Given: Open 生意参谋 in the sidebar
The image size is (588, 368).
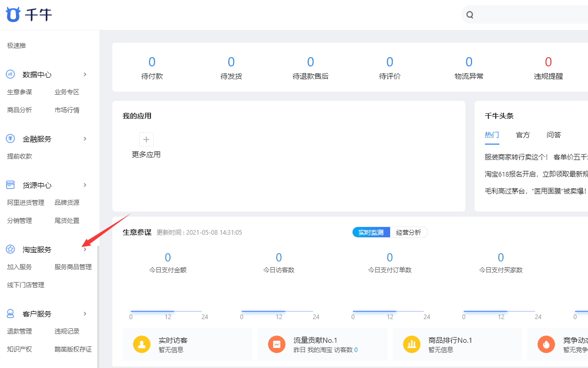Looking at the screenshot, I should [20, 92].
